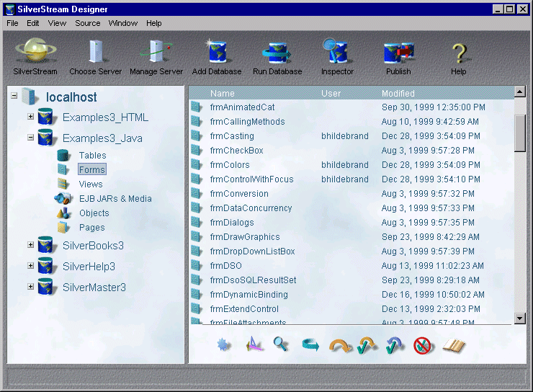Click the red prohibited check icon

(x=422, y=346)
